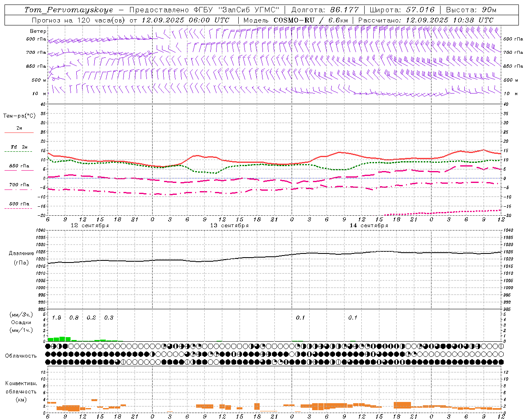
Task: Click the (км) convective cloud unit label
Action: (21, 399)
